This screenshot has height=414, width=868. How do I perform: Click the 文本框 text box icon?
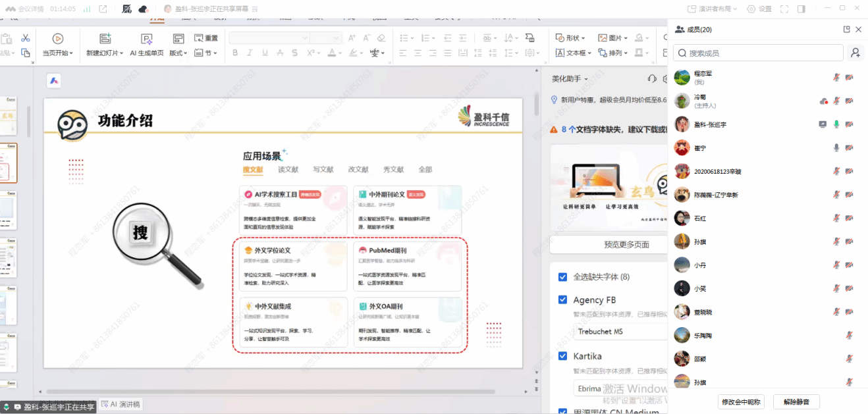pos(560,53)
